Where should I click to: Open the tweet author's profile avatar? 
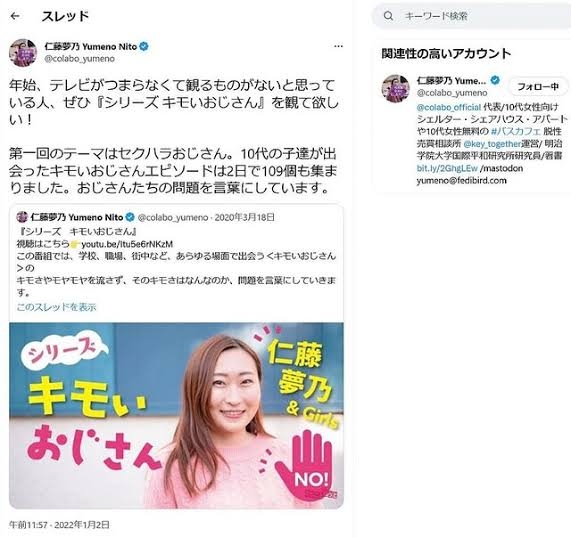click(23, 53)
